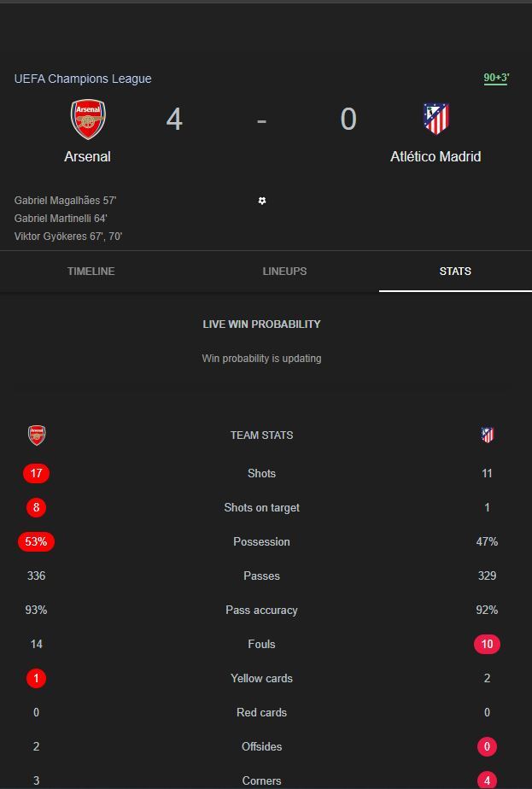532x789 pixels.
Task: Click the Arsenal team name
Action: point(87,157)
